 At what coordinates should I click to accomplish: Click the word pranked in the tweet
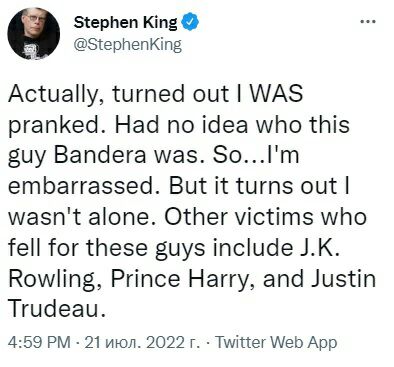pos(55,125)
